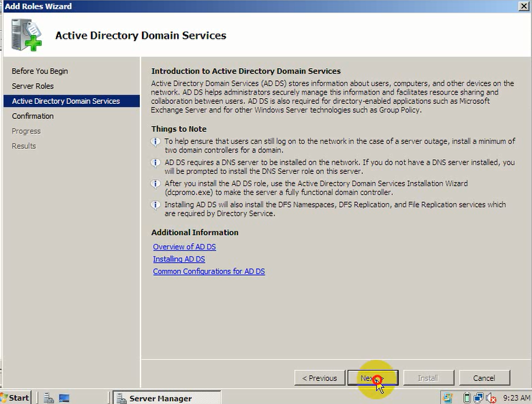Click the muted volume tray icon
Image resolution: width=532 pixels, height=404 pixels.
[x=491, y=398]
